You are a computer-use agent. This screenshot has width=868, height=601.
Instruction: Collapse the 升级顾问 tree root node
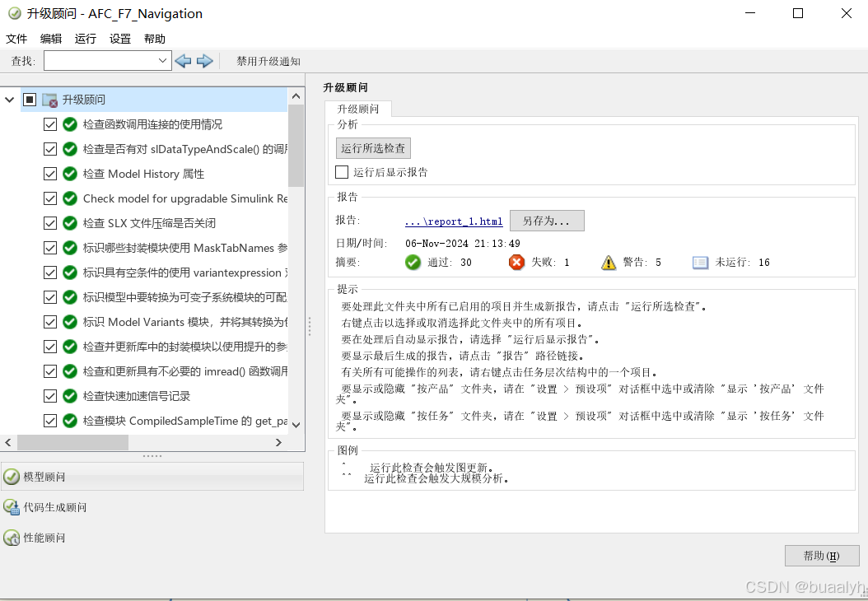tap(9, 100)
